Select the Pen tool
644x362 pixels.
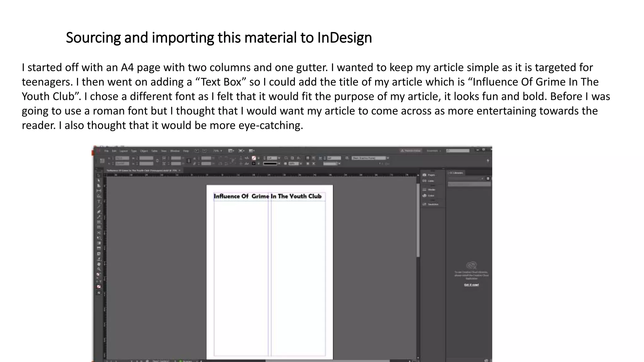(x=99, y=212)
